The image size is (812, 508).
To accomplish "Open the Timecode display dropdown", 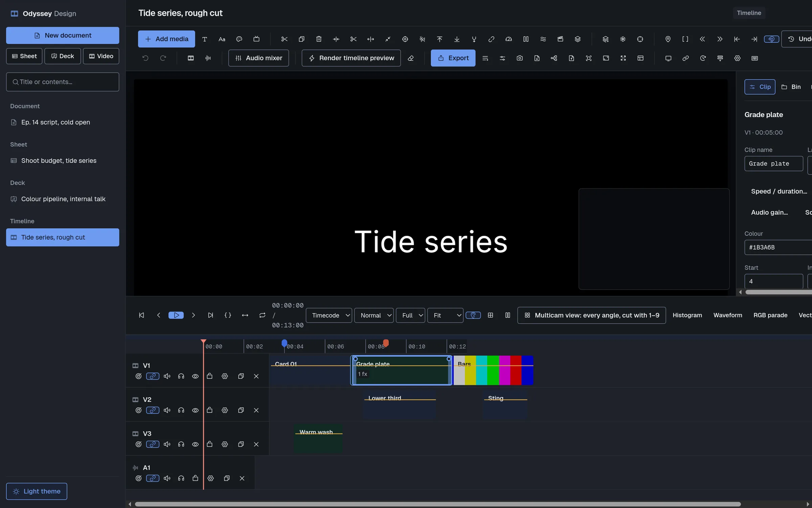I will tap(329, 315).
